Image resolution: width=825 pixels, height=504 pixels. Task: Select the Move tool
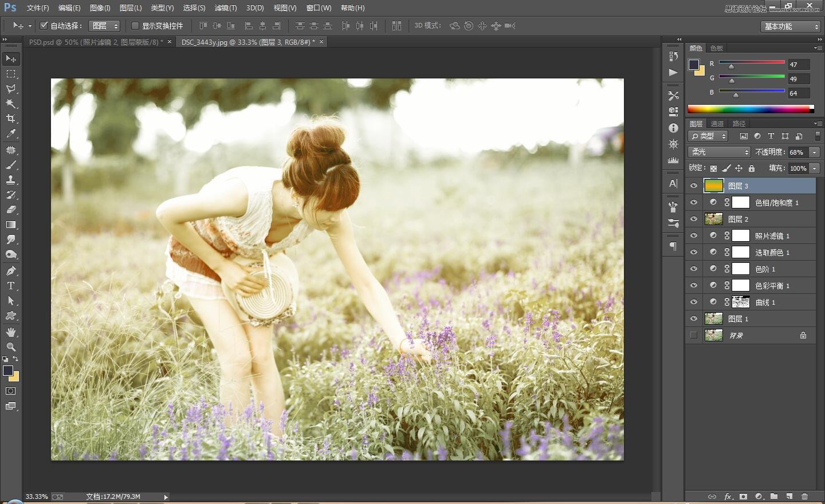[11, 58]
